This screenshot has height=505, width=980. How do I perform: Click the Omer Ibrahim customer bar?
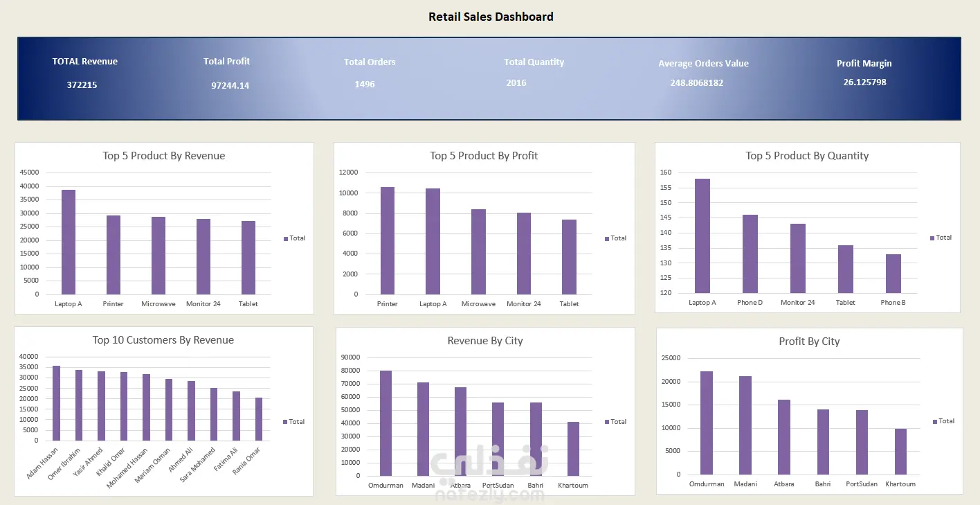point(79,405)
